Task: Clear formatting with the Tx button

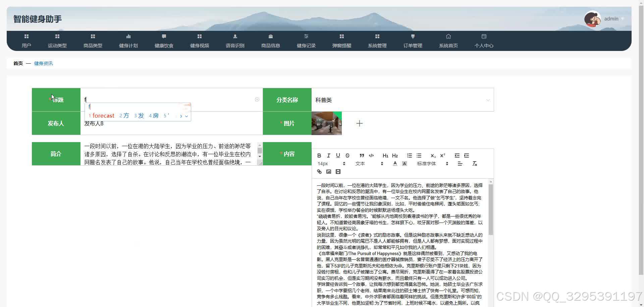Action: (x=475, y=164)
